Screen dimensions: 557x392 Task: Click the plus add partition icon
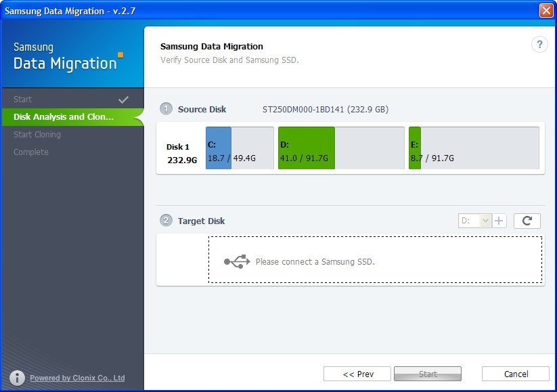(499, 221)
